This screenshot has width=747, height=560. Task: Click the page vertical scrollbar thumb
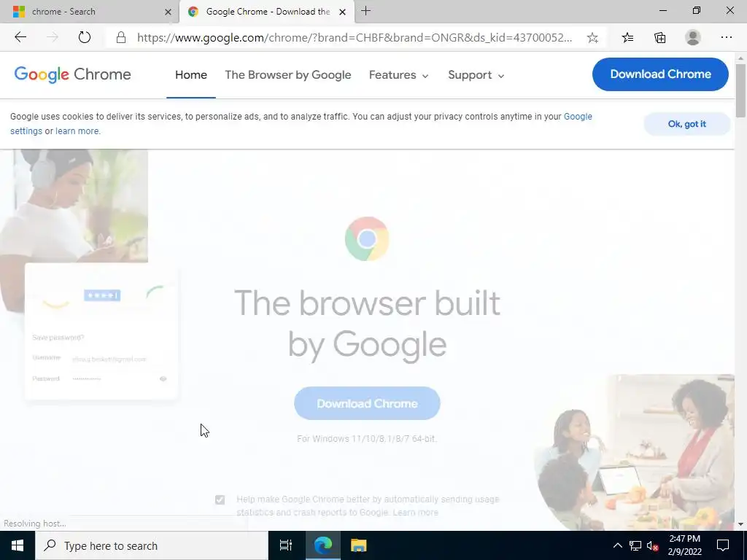coord(740,90)
